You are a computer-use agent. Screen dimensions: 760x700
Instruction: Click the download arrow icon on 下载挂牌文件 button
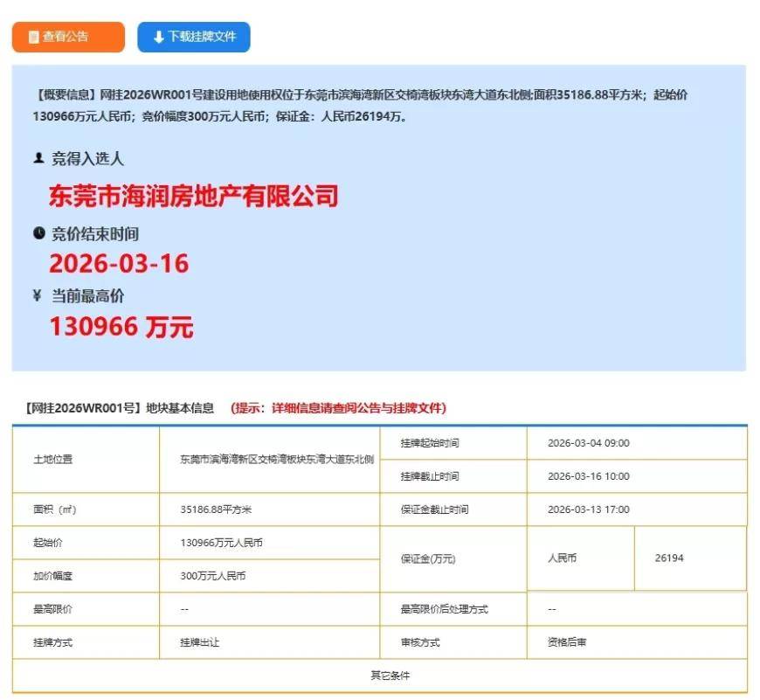click(156, 37)
